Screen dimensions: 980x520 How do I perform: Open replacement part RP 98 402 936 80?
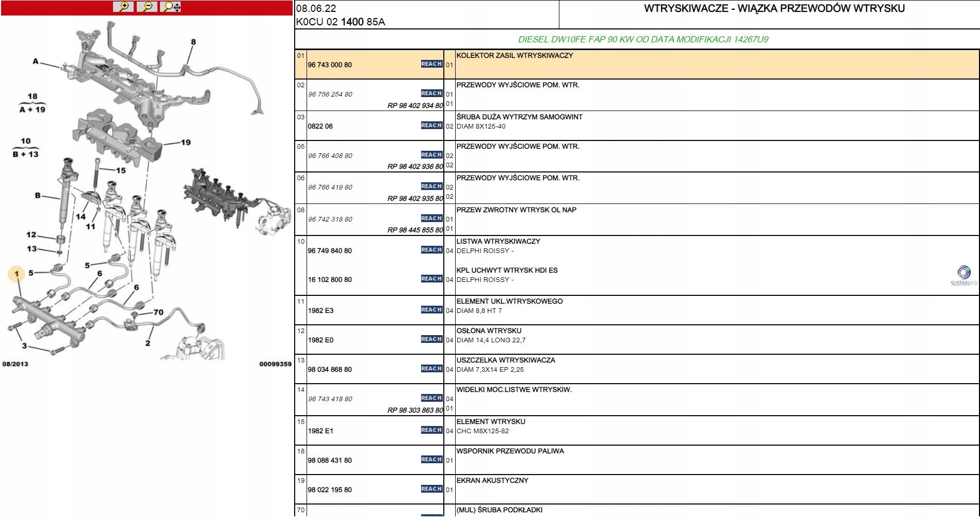(415, 167)
